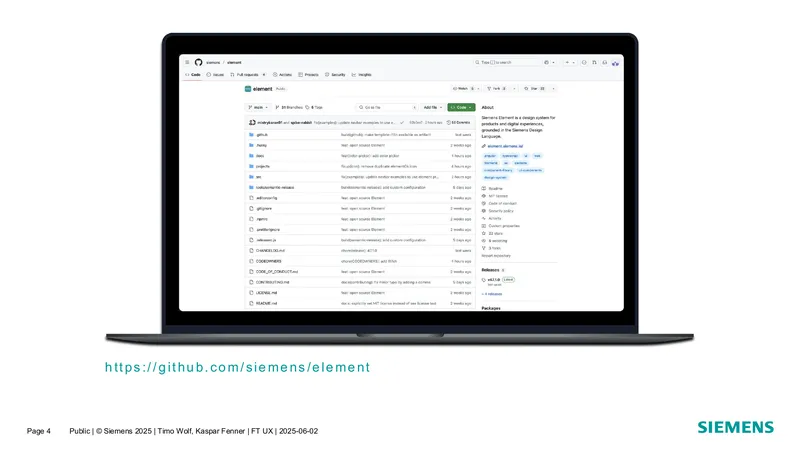Expand the Add file dropdown
800x450 pixels.
(x=433, y=108)
